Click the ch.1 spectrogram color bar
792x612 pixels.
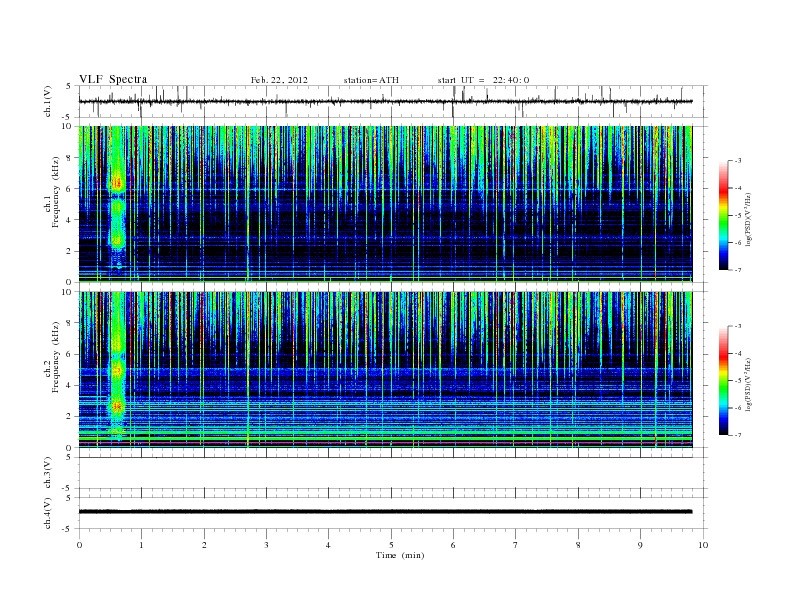(x=723, y=216)
